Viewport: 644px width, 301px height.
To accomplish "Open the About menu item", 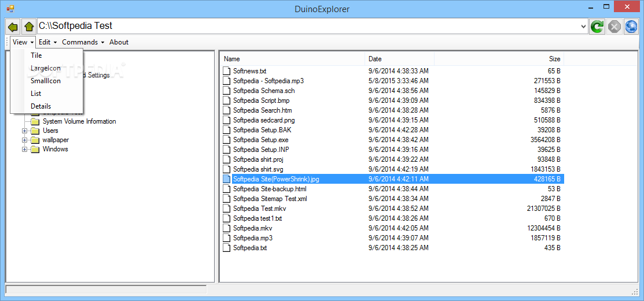I will coord(119,42).
